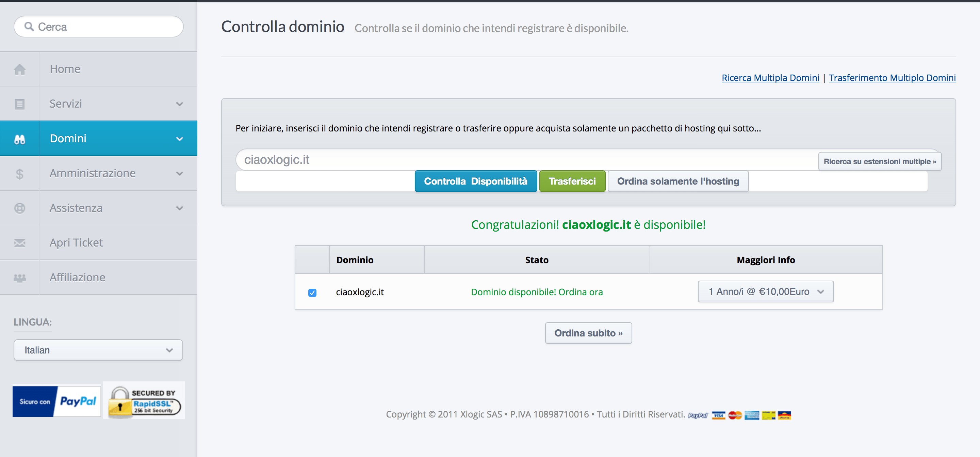This screenshot has width=980, height=457.
Task: Expand the Assistenza menu chevron
Action: [180, 208]
